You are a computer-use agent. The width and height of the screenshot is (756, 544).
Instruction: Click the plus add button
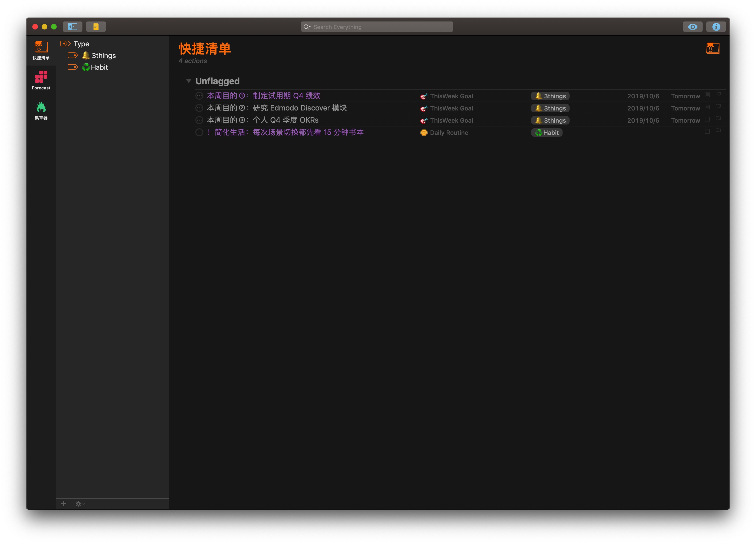(x=63, y=504)
